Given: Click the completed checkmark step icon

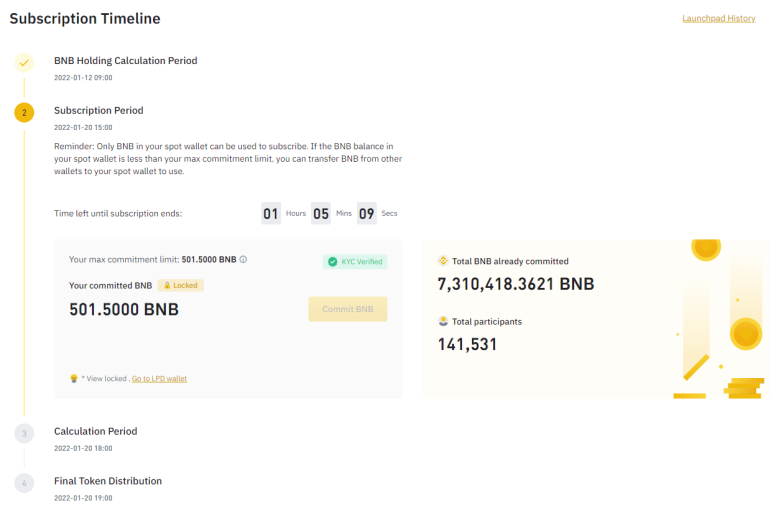Looking at the screenshot, I should point(24,63).
